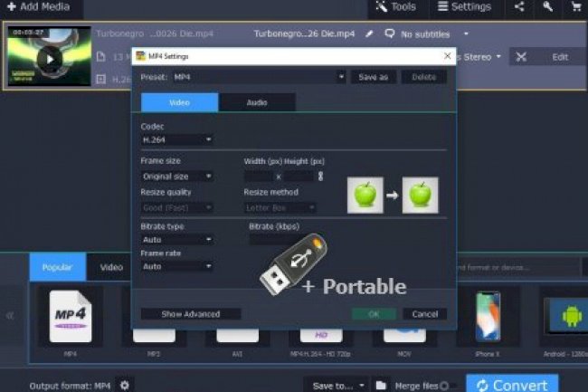Viewport: 588px width, 392px height.
Task: Click the Save as button
Action: (373, 77)
